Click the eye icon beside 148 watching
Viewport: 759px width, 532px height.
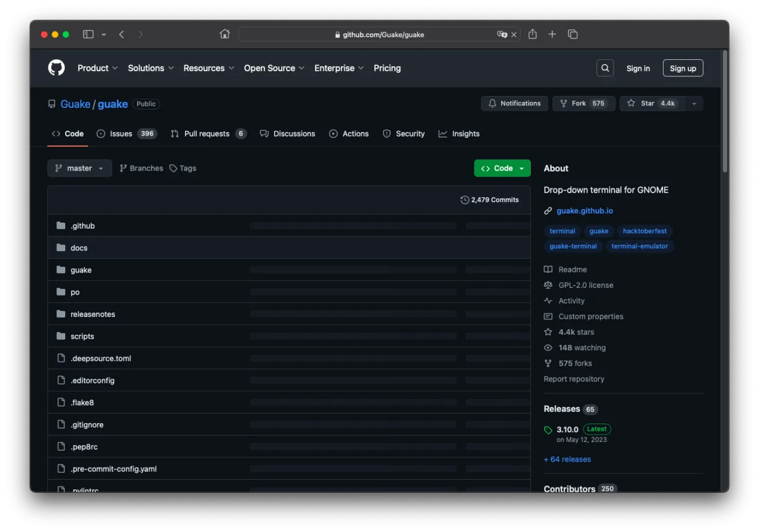[x=548, y=348]
